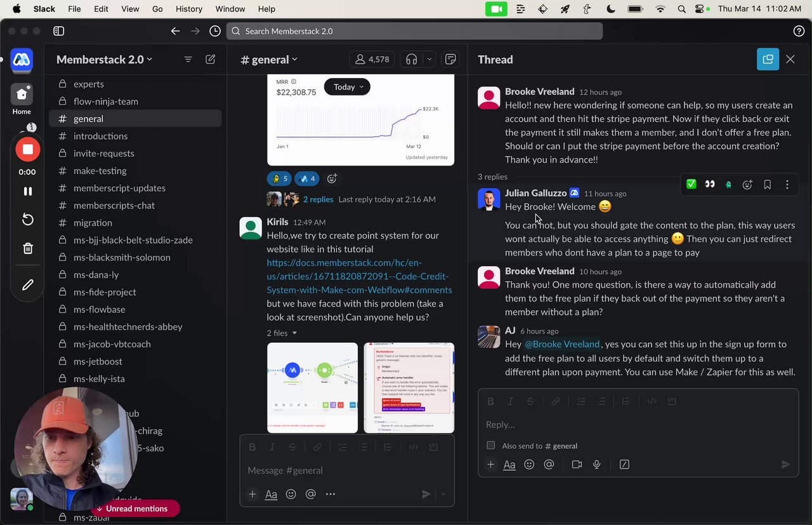Navigate back with the left arrow
This screenshot has height=525, width=812.
(175, 31)
